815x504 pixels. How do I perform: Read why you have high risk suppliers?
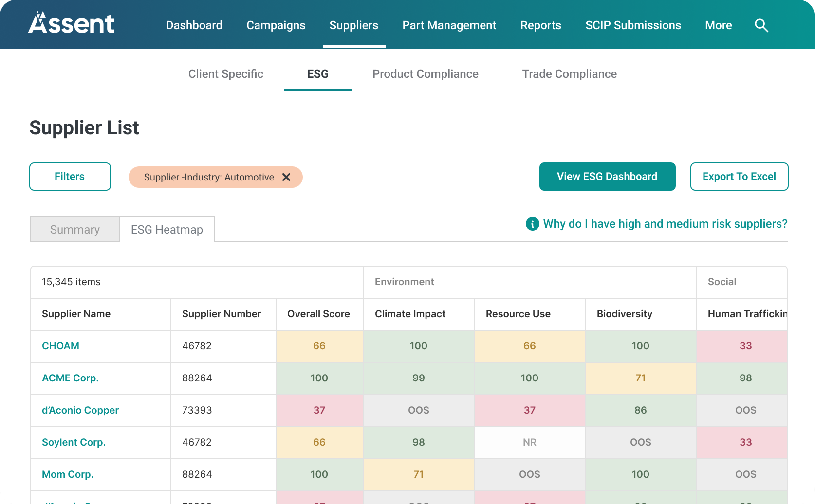coord(666,224)
